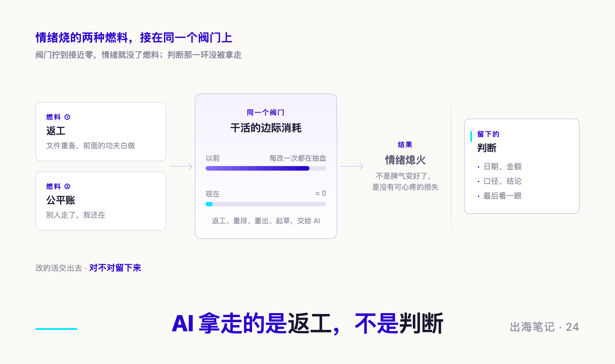
Task: Click the 现在 near-zero progress bar
Action: (266, 204)
